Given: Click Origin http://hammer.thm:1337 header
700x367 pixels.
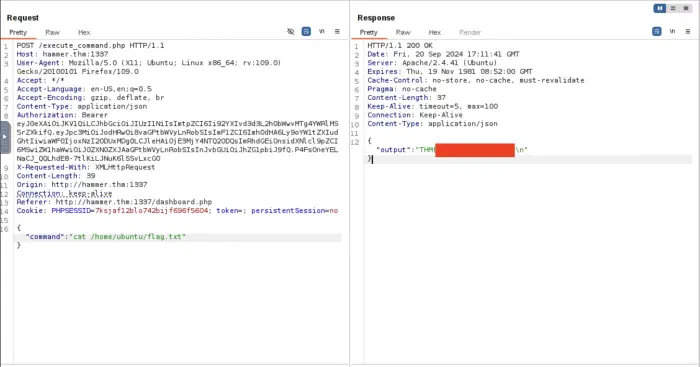Looking at the screenshot, I should click(82, 185).
